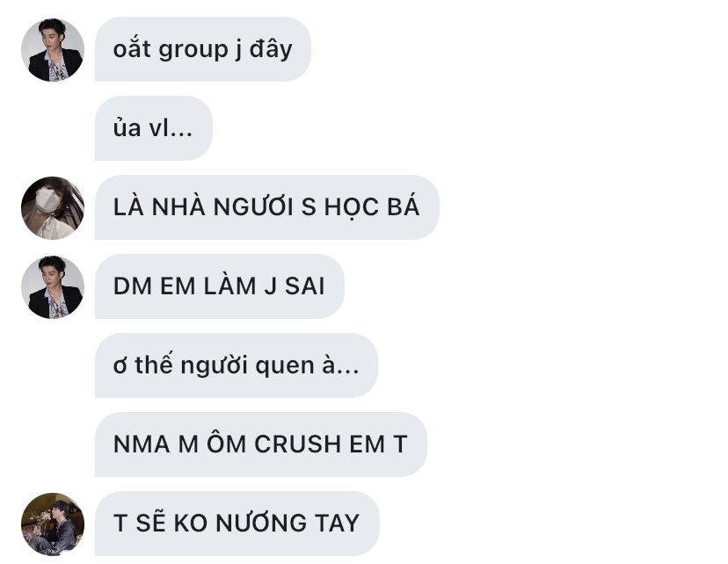Select the "ơ thế người quen à..." message
The height and width of the screenshot is (564, 728).
click(237, 365)
